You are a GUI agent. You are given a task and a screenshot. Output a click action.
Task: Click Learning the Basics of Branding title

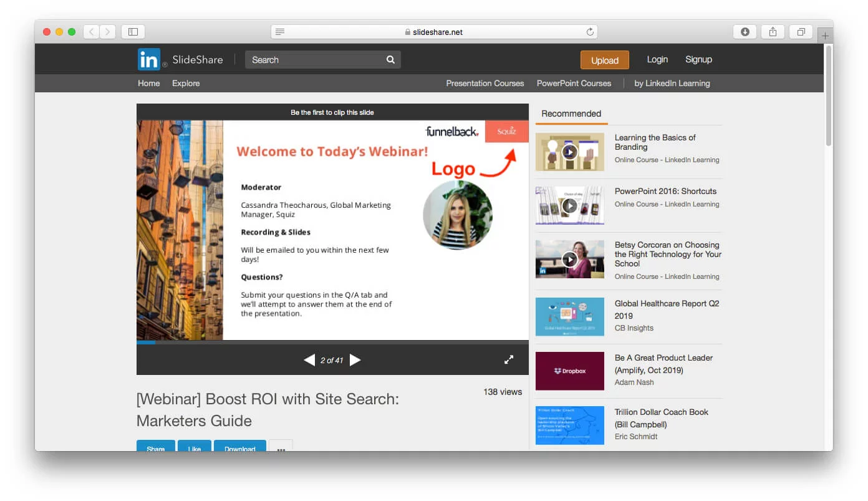pyautogui.click(x=655, y=142)
